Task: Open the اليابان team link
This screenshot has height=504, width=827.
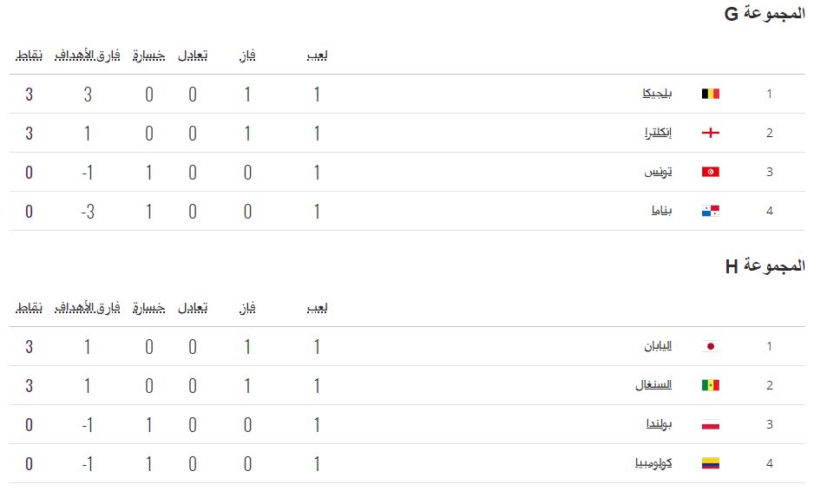Action: click(x=658, y=346)
